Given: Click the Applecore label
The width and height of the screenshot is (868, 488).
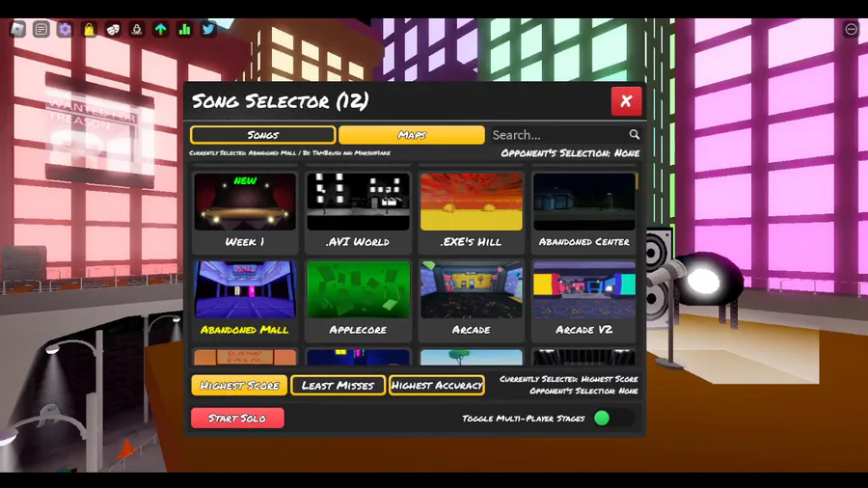Looking at the screenshot, I should click(x=358, y=330).
